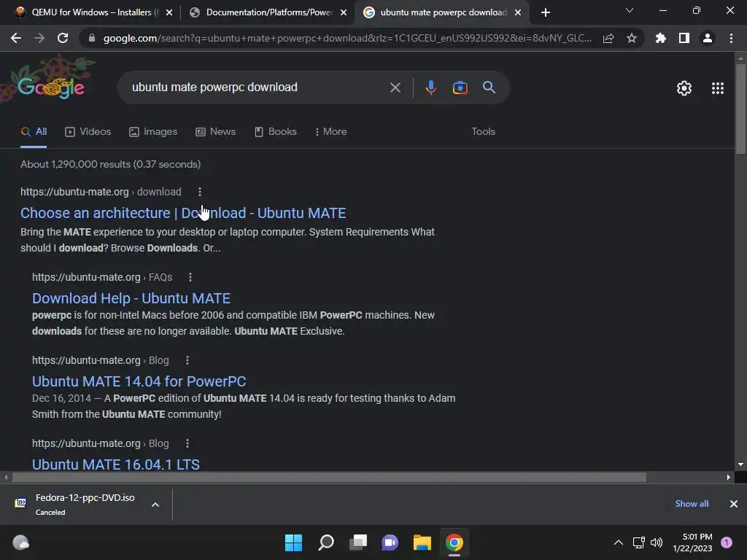Open Google apps grid

(718, 88)
